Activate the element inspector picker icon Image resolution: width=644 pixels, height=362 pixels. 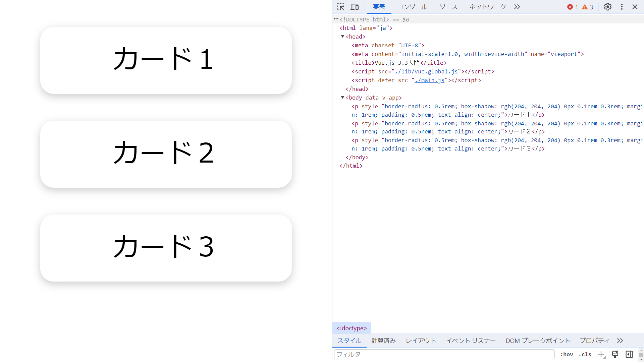coord(340,7)
